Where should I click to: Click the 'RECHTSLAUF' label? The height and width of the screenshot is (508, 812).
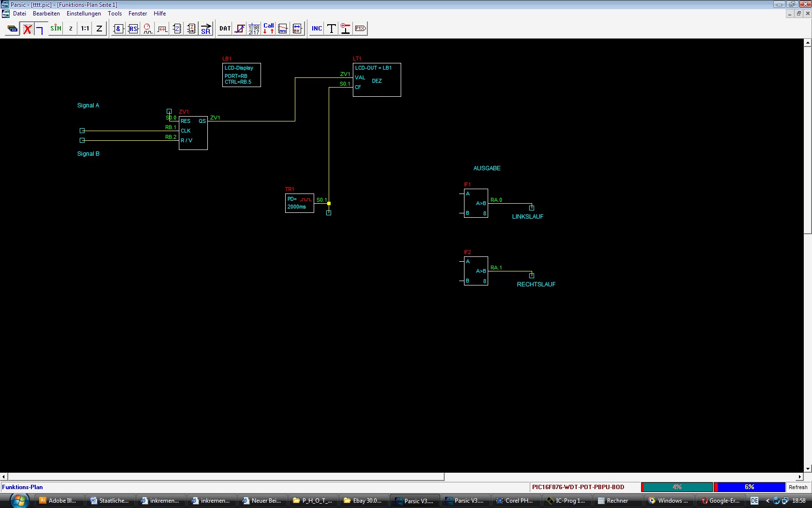536,284
